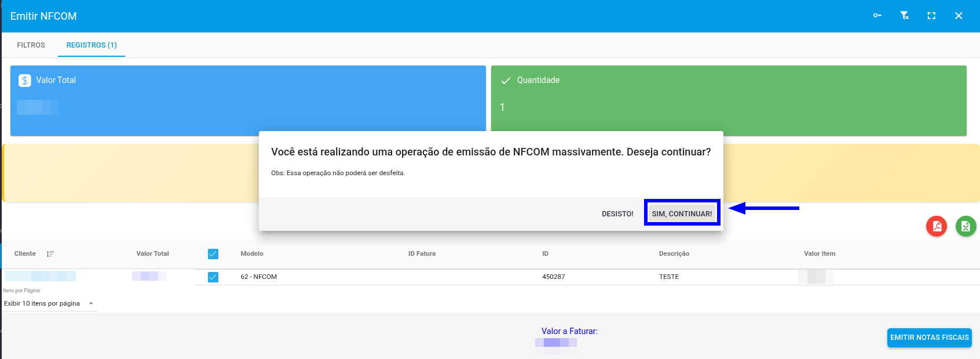The width and height of the screenshot is (980, 359).
Task: Click the Valor Total column header
Action: coord(152,253)
